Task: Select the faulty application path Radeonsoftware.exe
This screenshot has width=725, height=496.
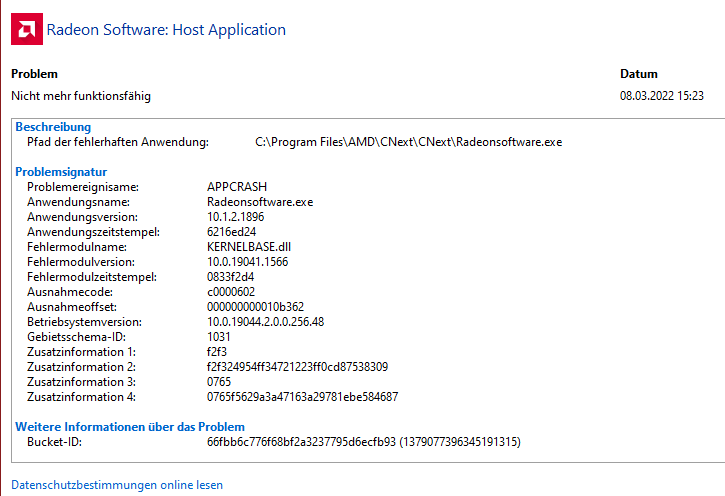Action: [408, 142]
